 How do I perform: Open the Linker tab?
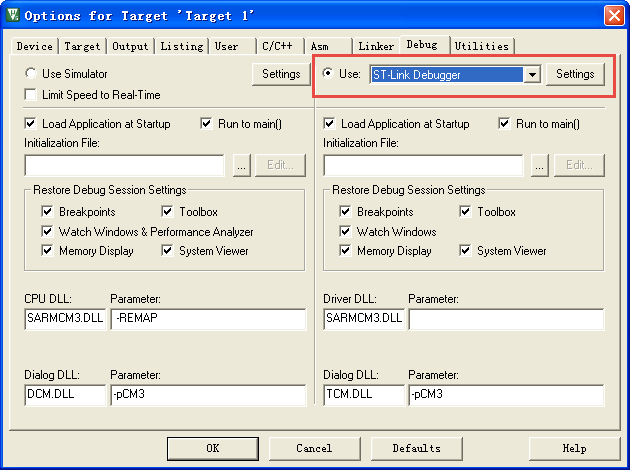point(376,46)
